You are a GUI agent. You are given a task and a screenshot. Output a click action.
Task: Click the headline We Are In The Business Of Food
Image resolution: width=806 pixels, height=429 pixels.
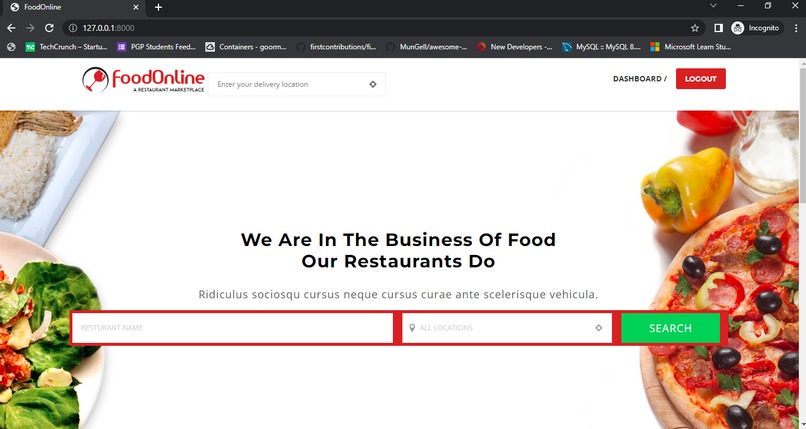[x=398, y=239]
